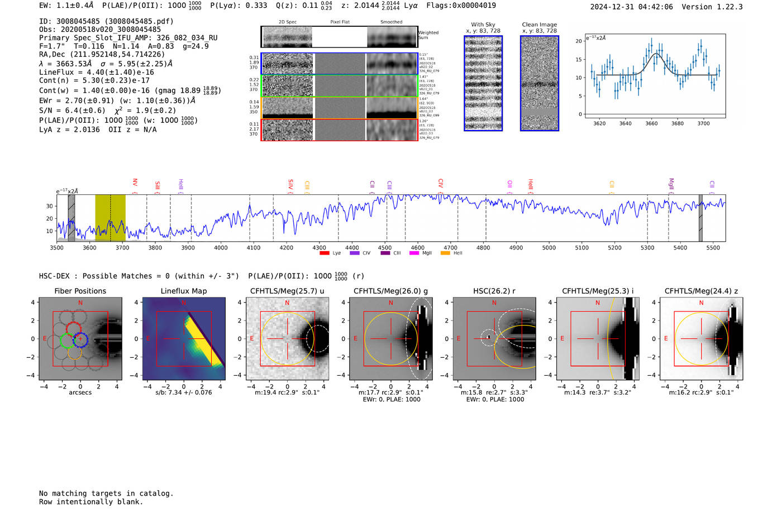Select the CFHTLS/Meg(25.3) i cutout

point(598,339)
